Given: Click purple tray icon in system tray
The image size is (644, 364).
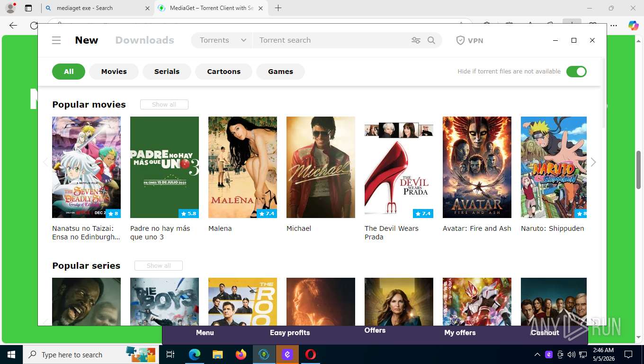Looking at the screenshot, I should (x=549, y=355).
